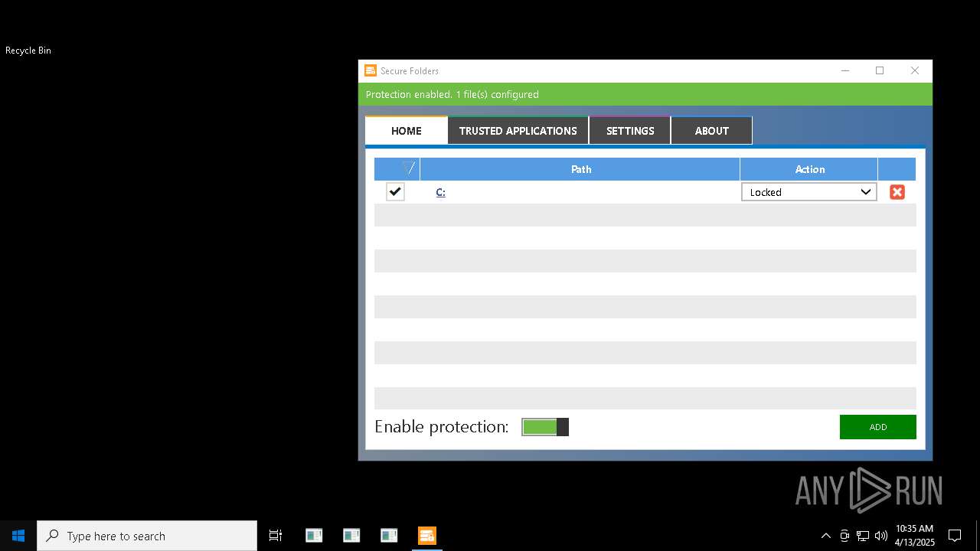Viewport: 980px width, 551px height.
Task: Open the network status tray icon
Action: pos(863,536)
